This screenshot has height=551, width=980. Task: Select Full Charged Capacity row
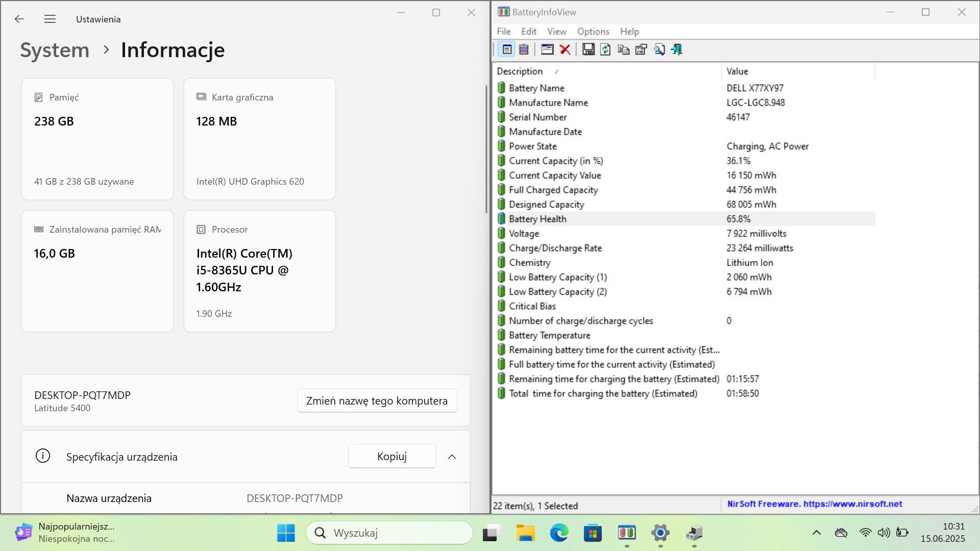(684, 190)
